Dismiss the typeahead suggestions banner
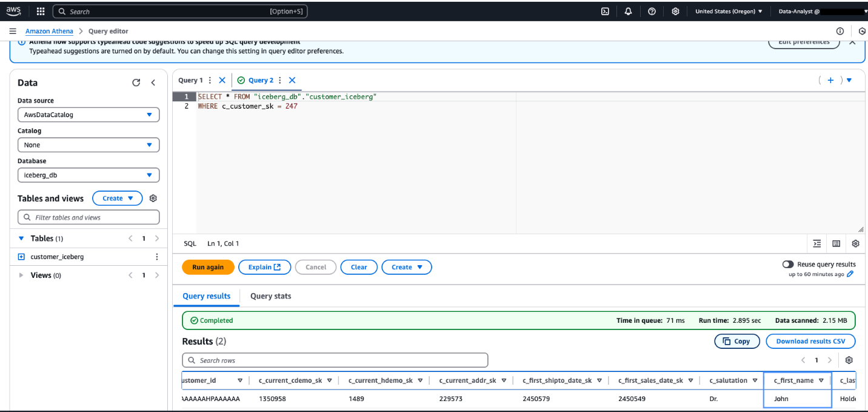The image size is (868, 412). 852,42
